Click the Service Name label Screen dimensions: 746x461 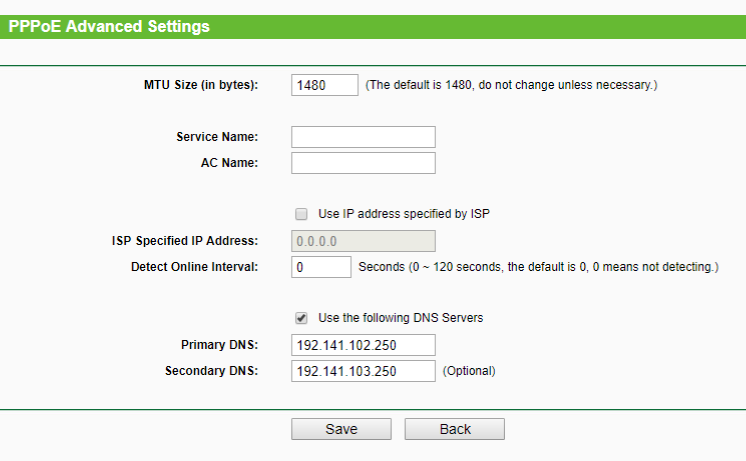click(x=217, y=137)
